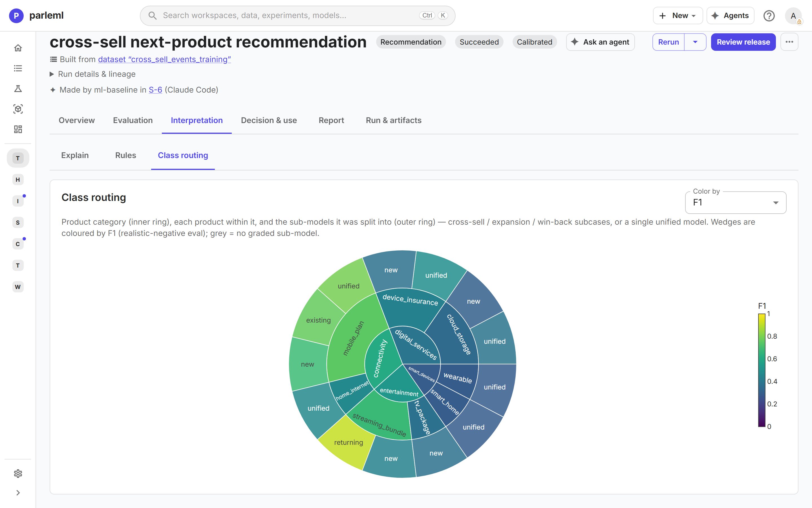Open the cross_sell_events_training dataset link
The image size is (812, 508).
164,59
